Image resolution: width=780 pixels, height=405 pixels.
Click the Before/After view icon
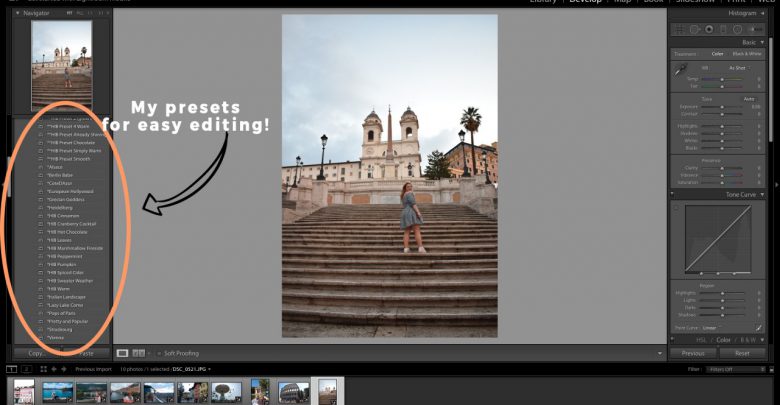139,353
